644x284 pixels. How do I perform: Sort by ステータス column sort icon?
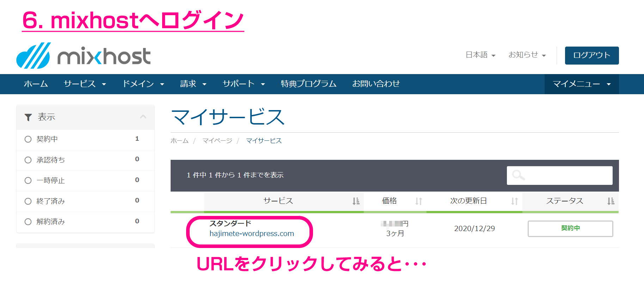point(611,201)
